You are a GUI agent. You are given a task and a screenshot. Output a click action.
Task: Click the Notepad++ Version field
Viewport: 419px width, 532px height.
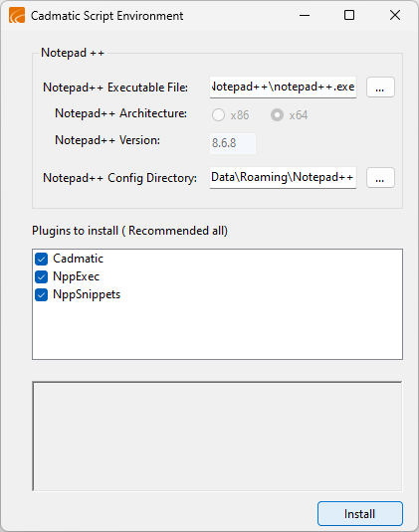coord(233,143)
